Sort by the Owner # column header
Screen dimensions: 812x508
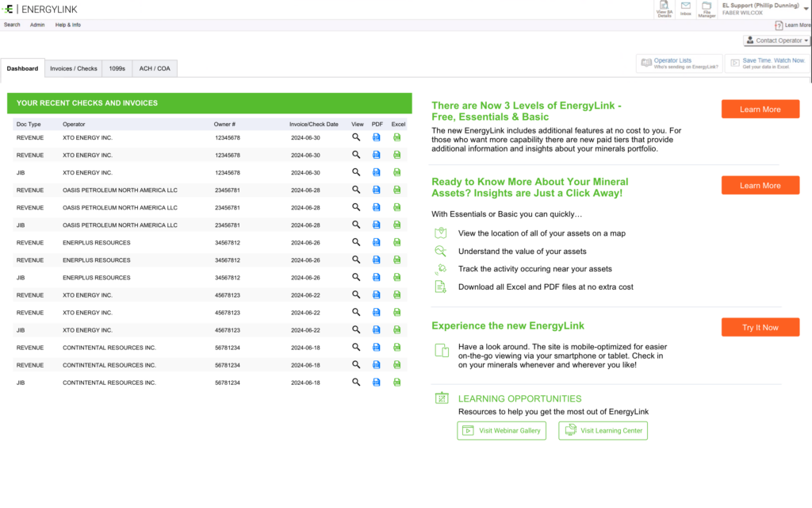tap(224, 125)
